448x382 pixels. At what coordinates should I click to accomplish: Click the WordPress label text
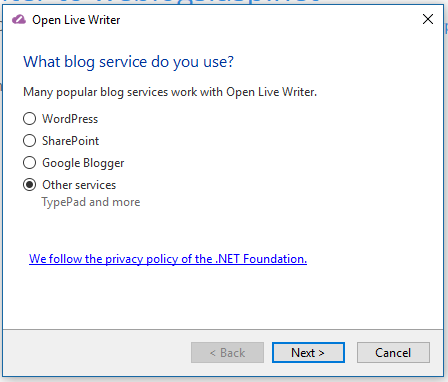[70, 119]
